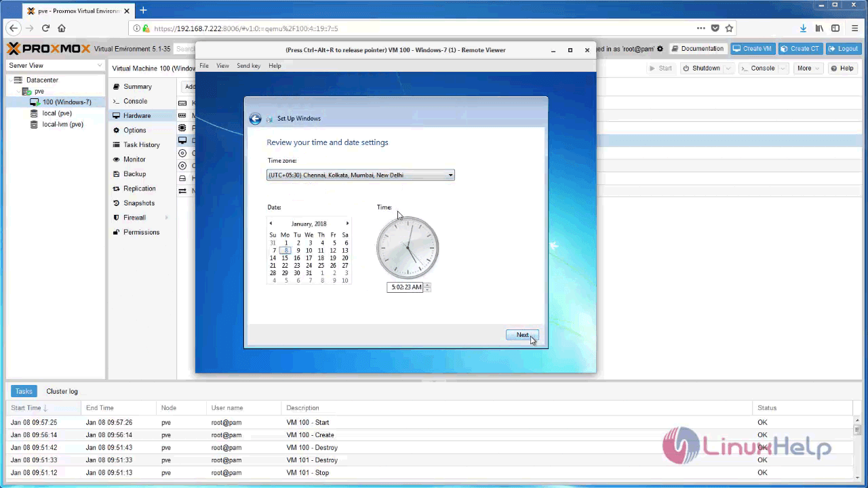Viewport: 868px width, 488px height.
Task: Go to previous month in calendar
Action: click(271, 224)
